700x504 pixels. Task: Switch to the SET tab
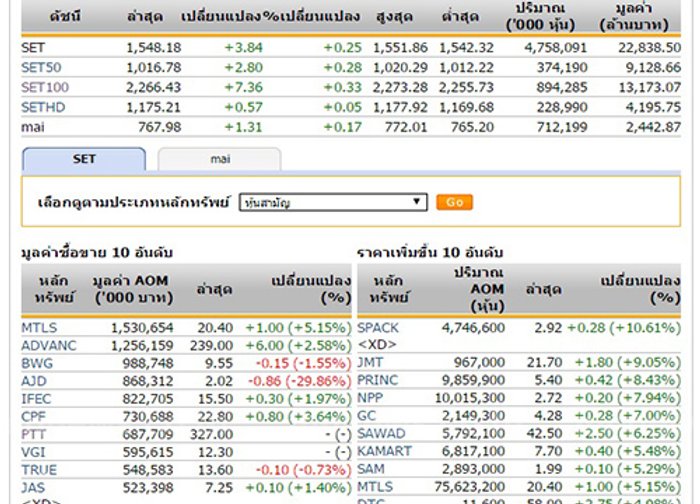[84, 159]
